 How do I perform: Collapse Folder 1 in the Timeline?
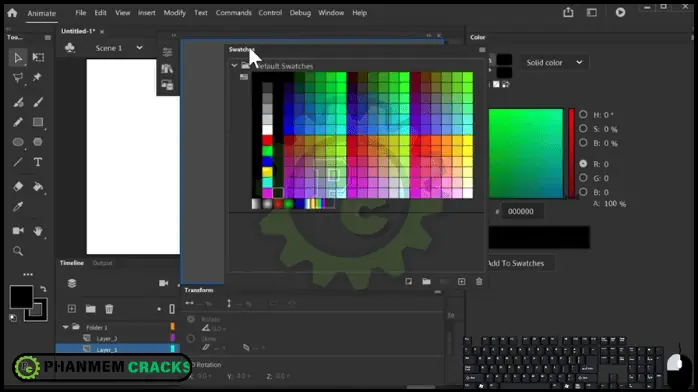coord(66,327)
